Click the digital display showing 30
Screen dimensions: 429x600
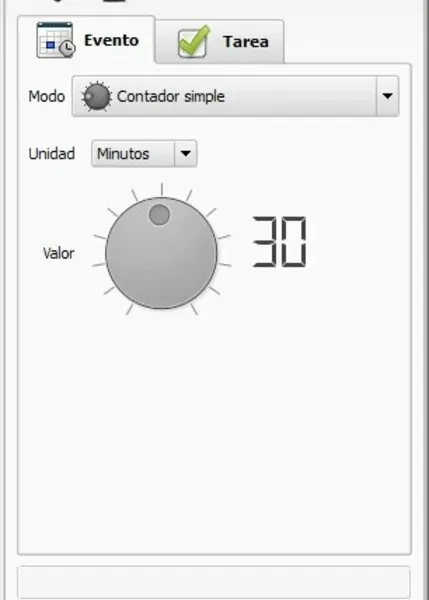pos(279,241)
